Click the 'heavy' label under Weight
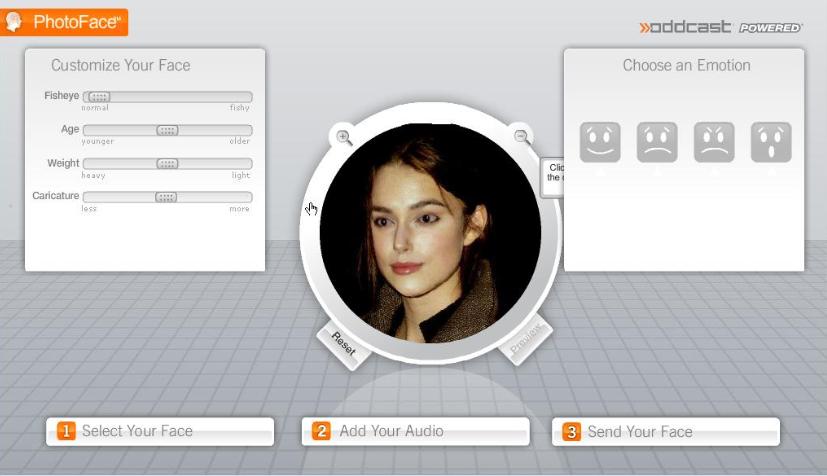Image resolution: width=827 pixels, height=476 pixels. click(x=93, y=175)
